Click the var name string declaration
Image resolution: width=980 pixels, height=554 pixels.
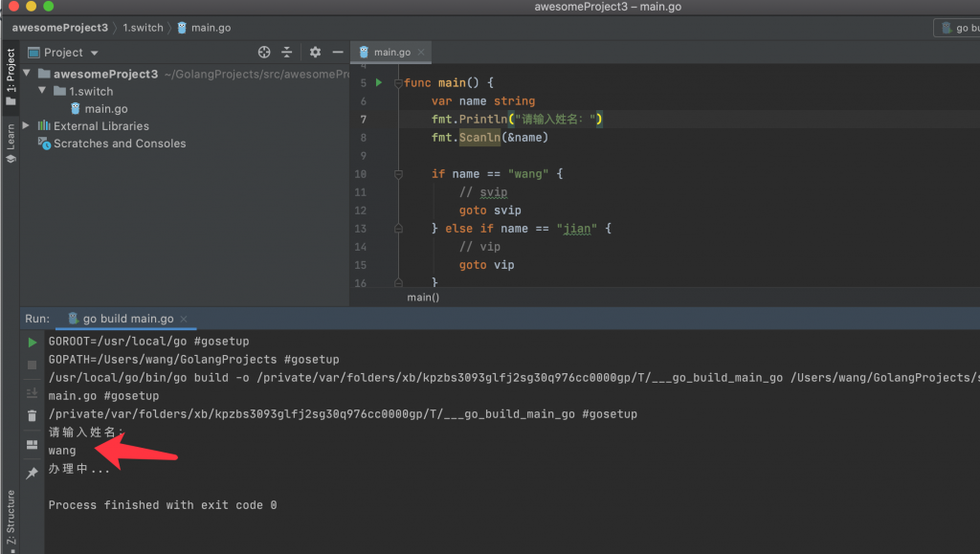[x=483, y=101]
